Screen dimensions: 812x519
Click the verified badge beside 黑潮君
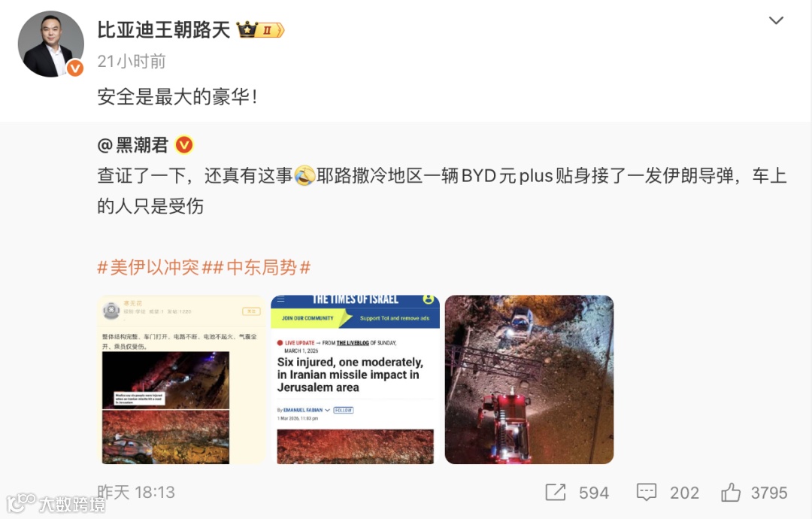point(184,145)
